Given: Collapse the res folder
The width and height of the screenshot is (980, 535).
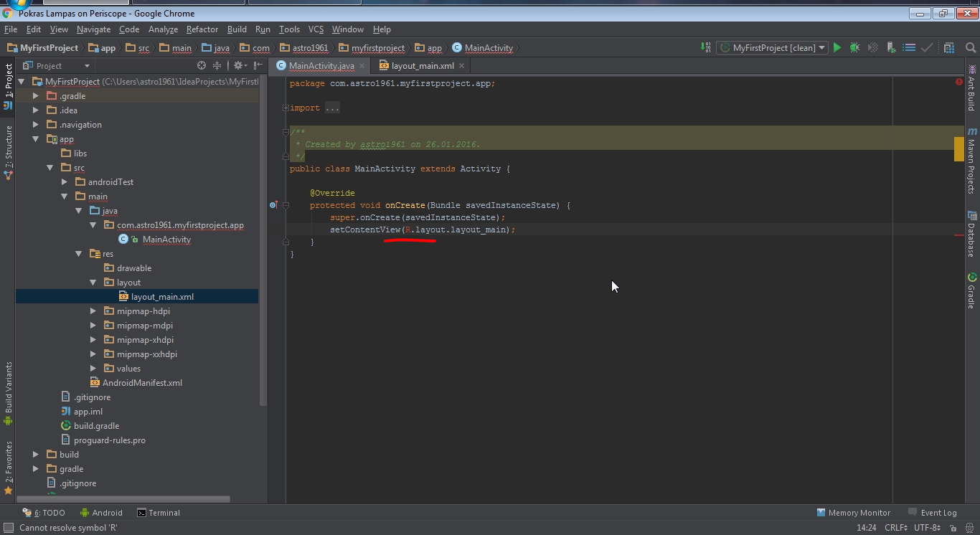Looking at the screenshot, I should 79,254.
